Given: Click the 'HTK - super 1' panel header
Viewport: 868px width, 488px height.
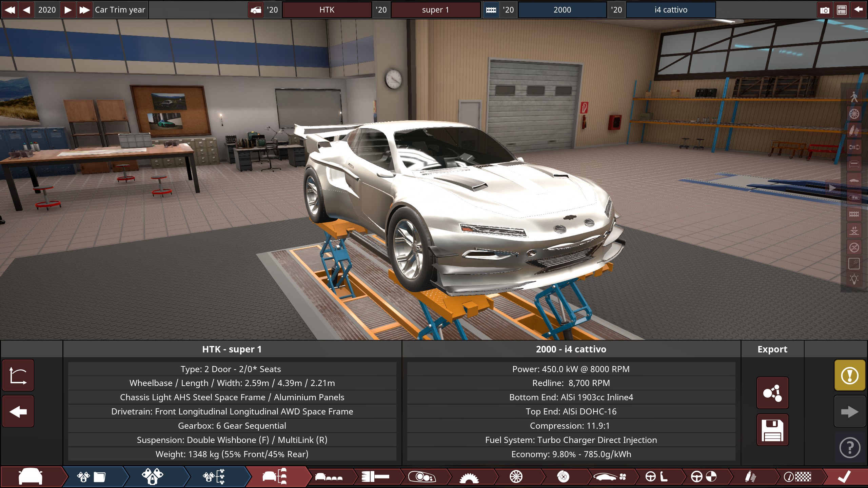Looking at the screenshot, I should [x=232, y=349].
